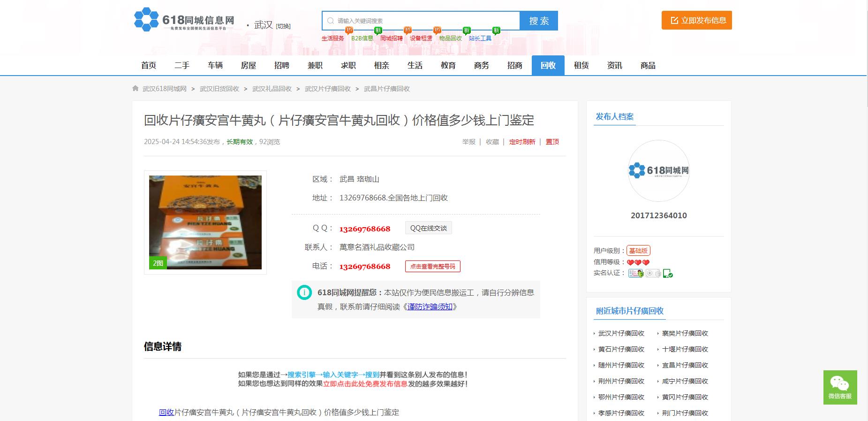Image resolution: width=868 pixels, height=421 pixels.
Task: Open the 相亲 nav tab
Action: tap(382, 65)
